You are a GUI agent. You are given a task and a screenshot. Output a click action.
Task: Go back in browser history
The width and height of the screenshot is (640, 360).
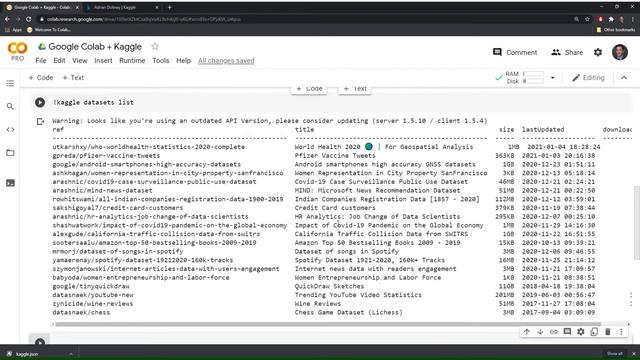point(7,19)
